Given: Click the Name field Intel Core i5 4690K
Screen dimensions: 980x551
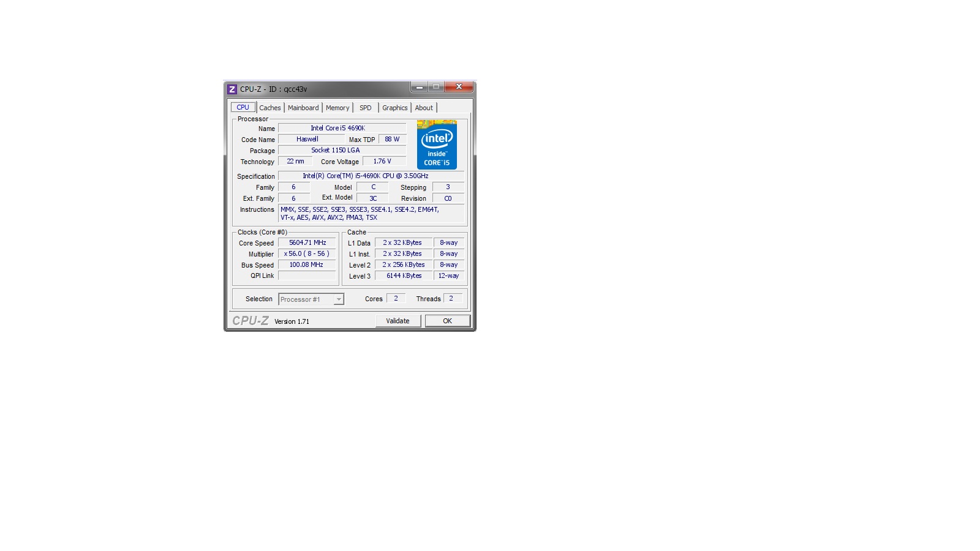Looking at the screenshot, I should click(x=342, y=128).
